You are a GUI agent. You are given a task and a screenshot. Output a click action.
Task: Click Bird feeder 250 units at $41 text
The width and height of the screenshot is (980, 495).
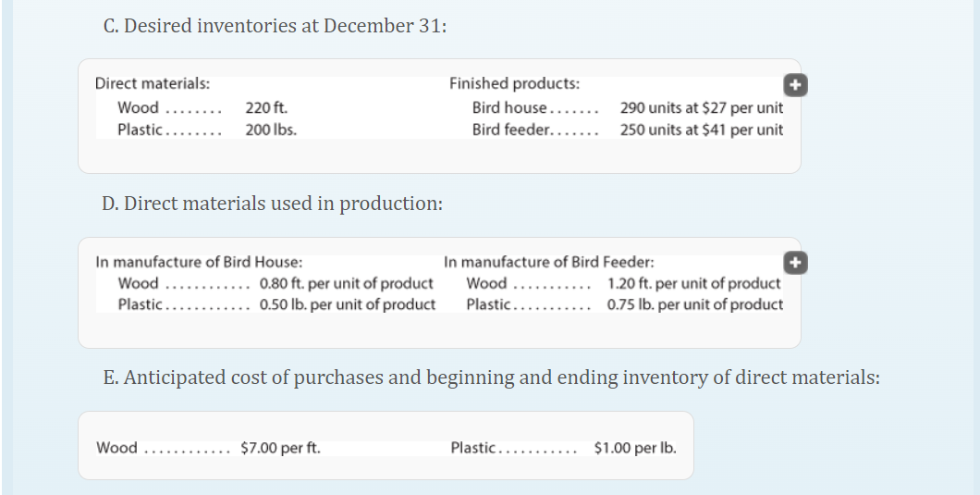point(701,130)
